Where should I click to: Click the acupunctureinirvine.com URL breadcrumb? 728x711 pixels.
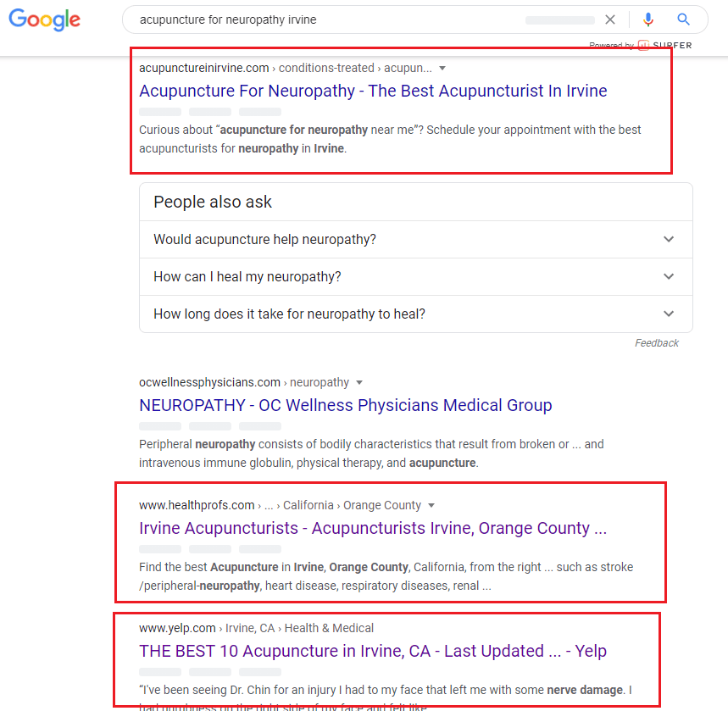point(204,68)
